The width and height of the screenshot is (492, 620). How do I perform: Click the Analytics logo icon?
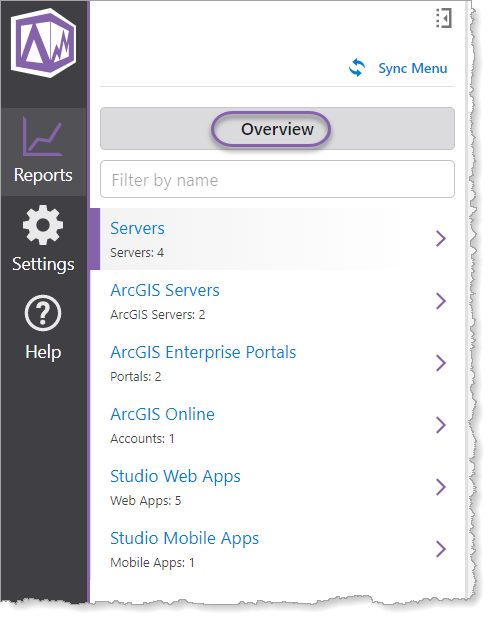pos(43,43)
